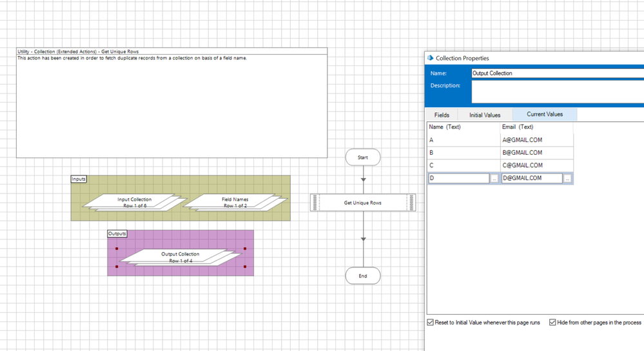The width and height of the screenshot is (644, 351).
Task: Switch to the Fields tab
Action: pyautogui.click(x=442, y=115)
